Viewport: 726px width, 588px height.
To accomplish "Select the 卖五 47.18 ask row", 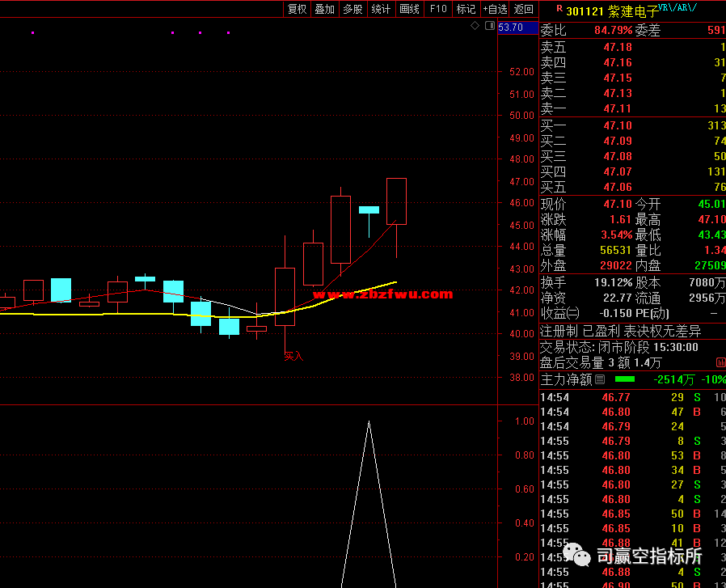I will (x=632, y=47).
